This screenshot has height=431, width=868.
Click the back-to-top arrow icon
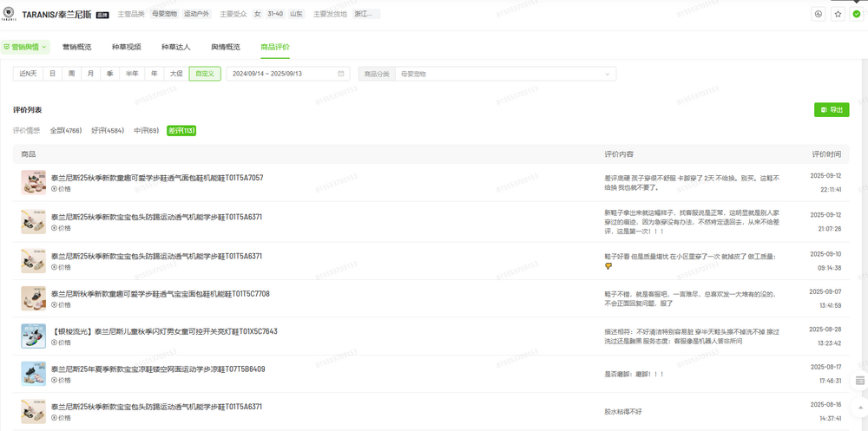[859, 407]
